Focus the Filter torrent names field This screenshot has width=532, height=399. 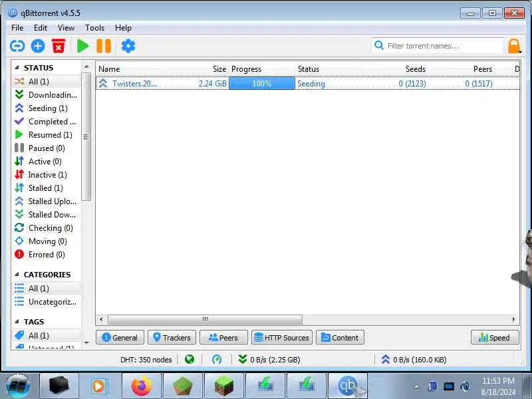(x=438, y=45)
